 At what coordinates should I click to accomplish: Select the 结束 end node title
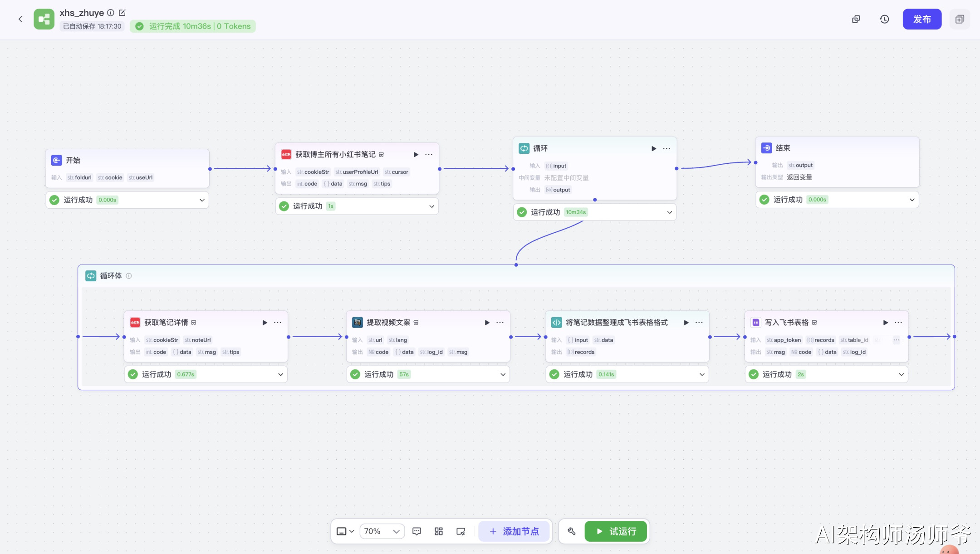[783, 148]
